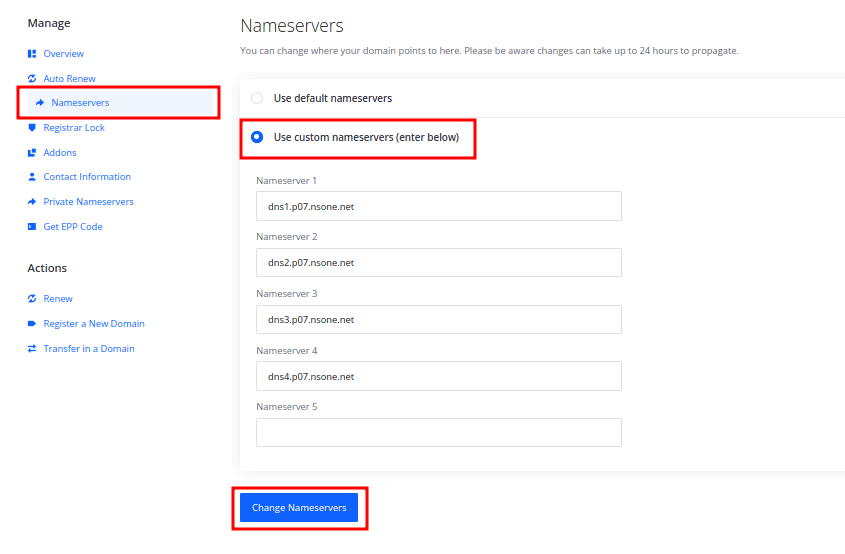Click the Addons icon in sidebar
Image resolution: width=845 pixels, height=554 pixels.
32,153
